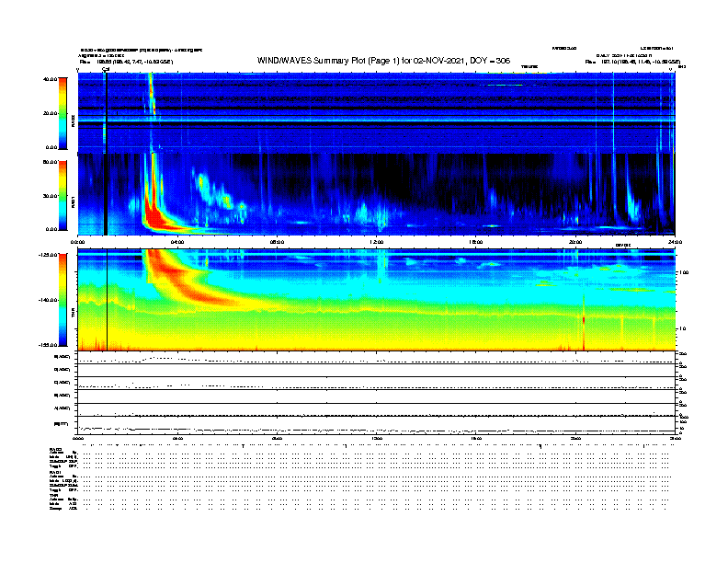Click the 12:00 label under RAD1 spectrogram
Screen dimensions: 728x563
[377, 242]
